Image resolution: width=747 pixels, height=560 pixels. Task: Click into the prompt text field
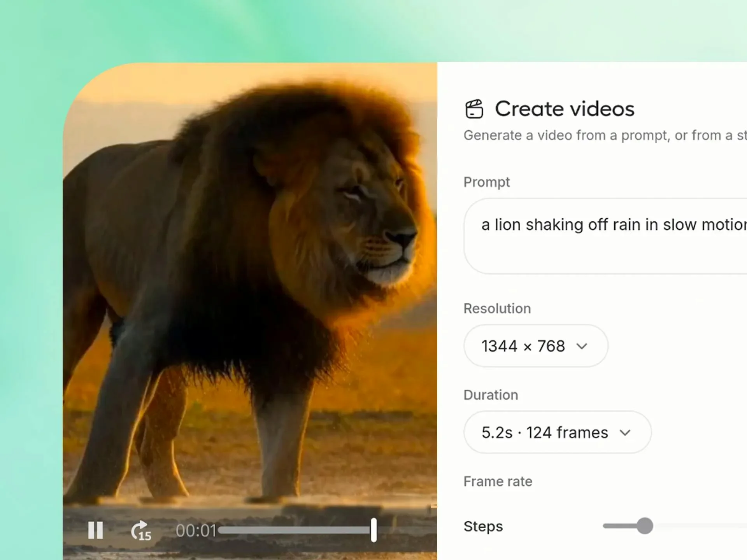605,236
